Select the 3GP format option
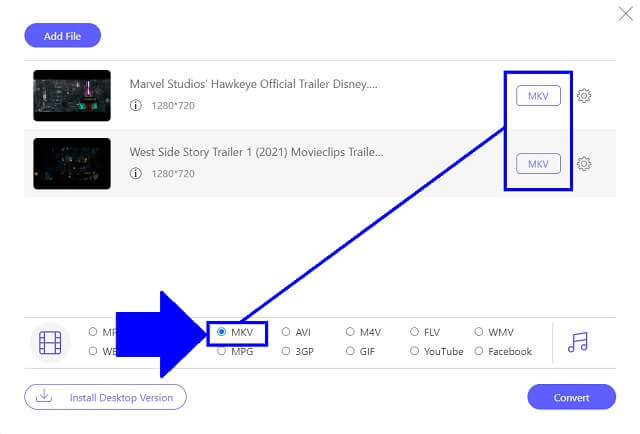The width and height of the screenshot is (640, 434). [x=298, y=351]
